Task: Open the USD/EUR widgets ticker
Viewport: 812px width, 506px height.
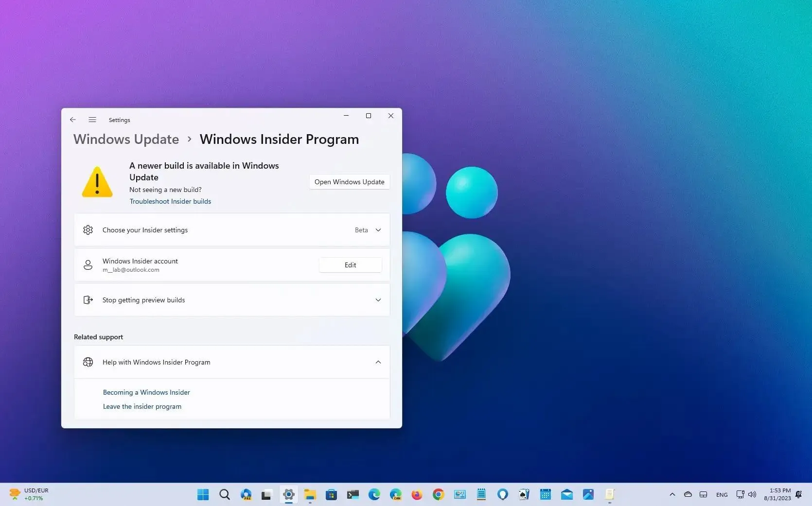Action: point(29,494)
